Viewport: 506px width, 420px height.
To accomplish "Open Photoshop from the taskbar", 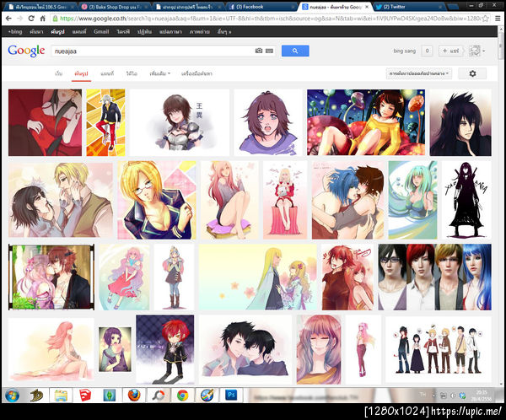I will (231, 396).
